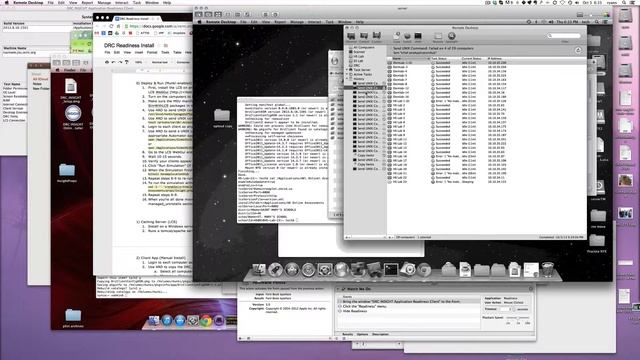Select DRC list in Remote Desktop sidebar
The image size is (640, 360).
click(356, 65)
